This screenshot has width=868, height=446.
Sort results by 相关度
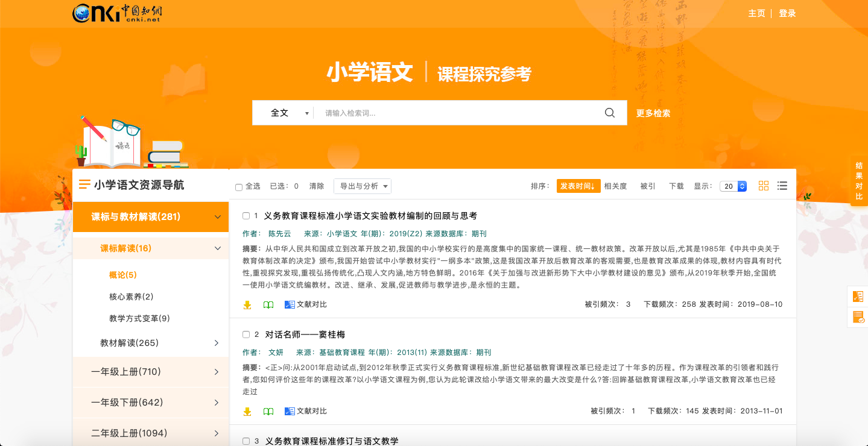[615, 186]
